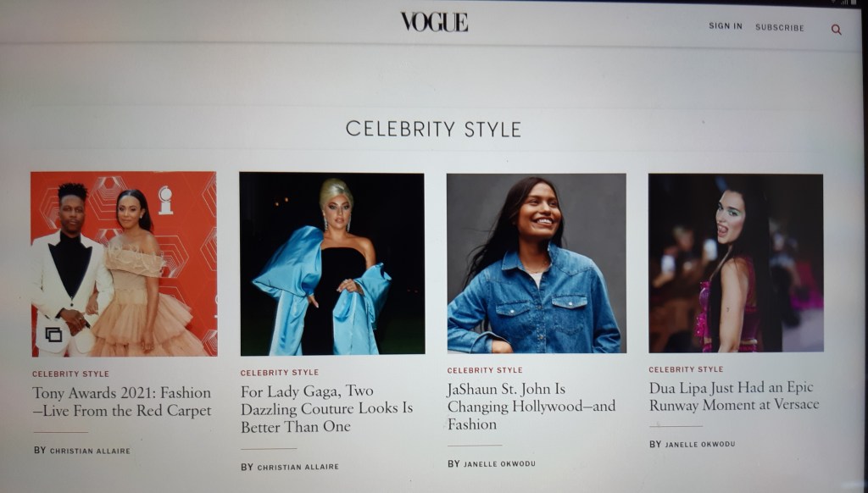Image resolution: width=868 pixels, height=493 pixels.
Task: Read 'Tony Awards 2021: Fashion—Live From the Red Carpet'
Action: click(122, 402)
